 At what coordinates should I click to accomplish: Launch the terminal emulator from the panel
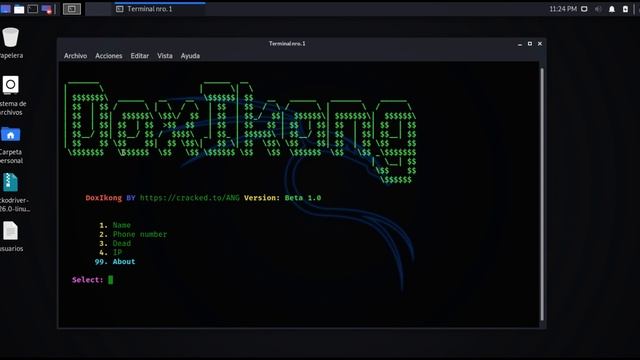(33, 9)
